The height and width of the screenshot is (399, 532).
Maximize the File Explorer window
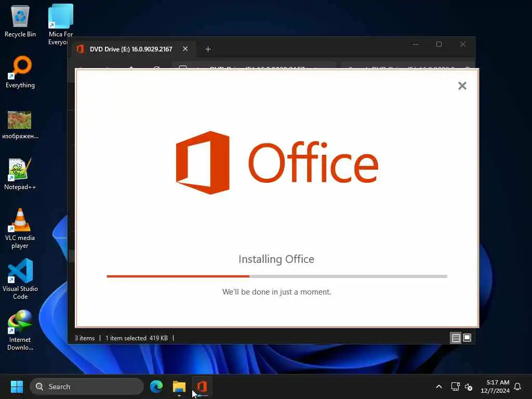click(439, 44)
